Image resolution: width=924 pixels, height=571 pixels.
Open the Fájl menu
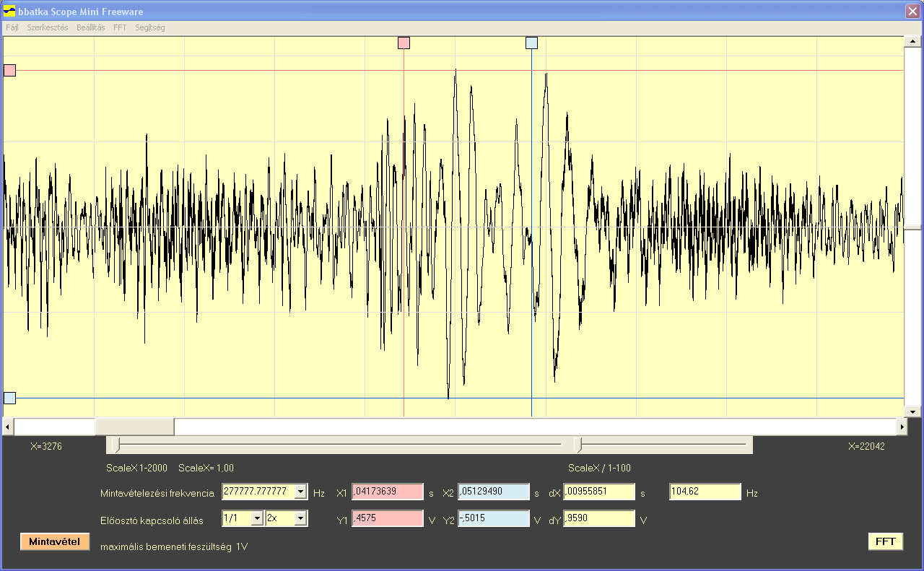click(12, 27)
